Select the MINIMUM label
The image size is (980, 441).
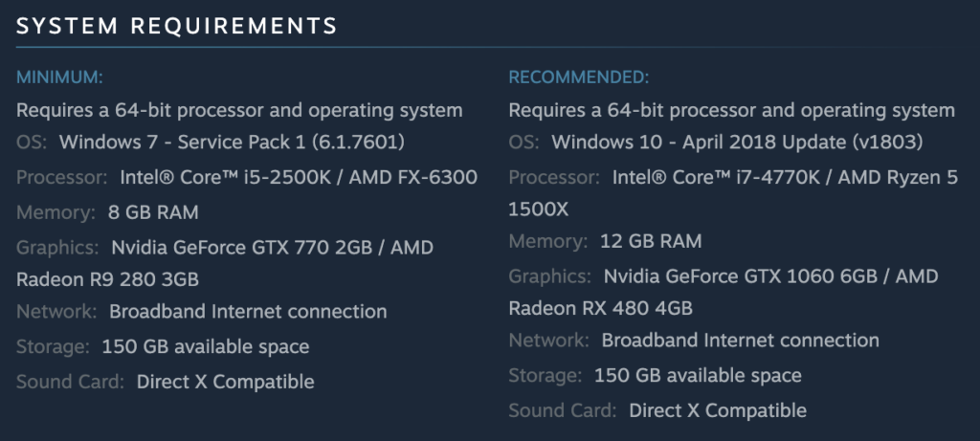click(59, 77)
